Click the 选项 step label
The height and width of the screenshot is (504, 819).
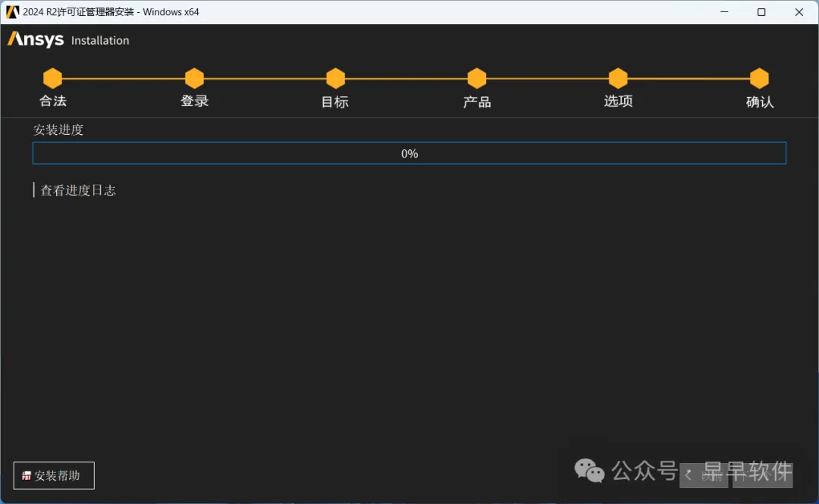(618, 101)
